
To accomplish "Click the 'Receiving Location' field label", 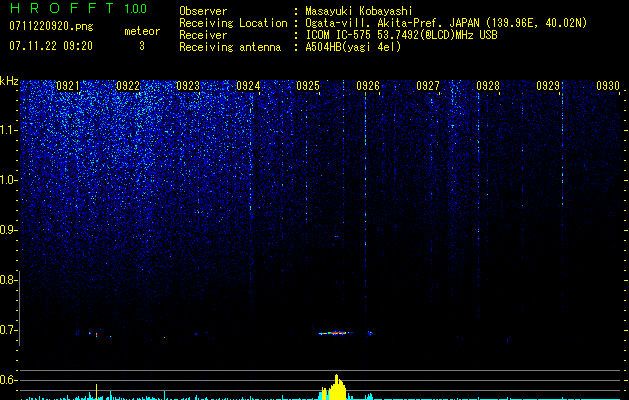I will pyautogui.click(x=233, y=23).
